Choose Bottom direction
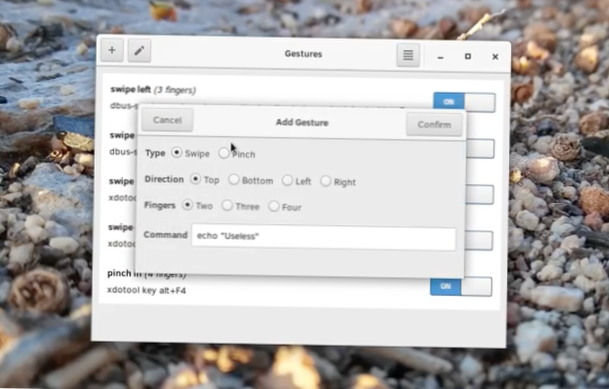Screen dimensions: 609x389 point(234,179)
